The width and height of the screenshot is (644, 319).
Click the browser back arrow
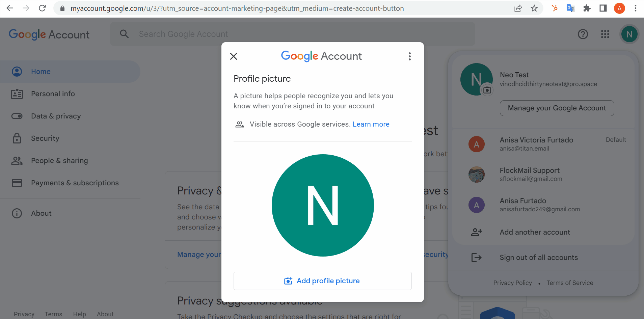tap(10, 8)
